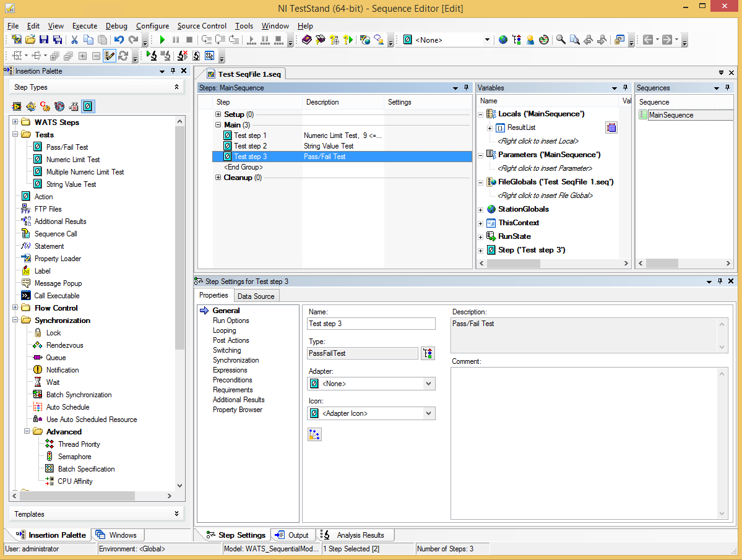Click the Edit Type icon beside PassFailTest
The image size is (742, 560).
click(x=428, y=353)
